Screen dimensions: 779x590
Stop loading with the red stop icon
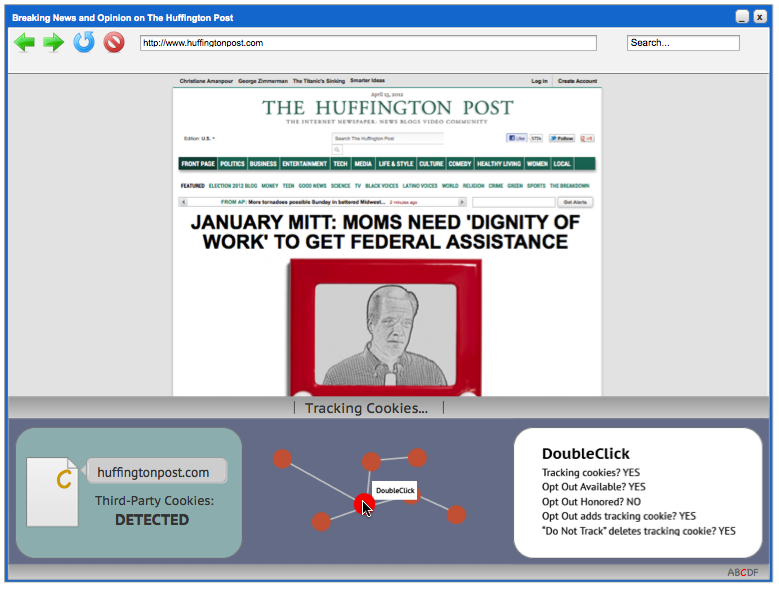point(114,43)
